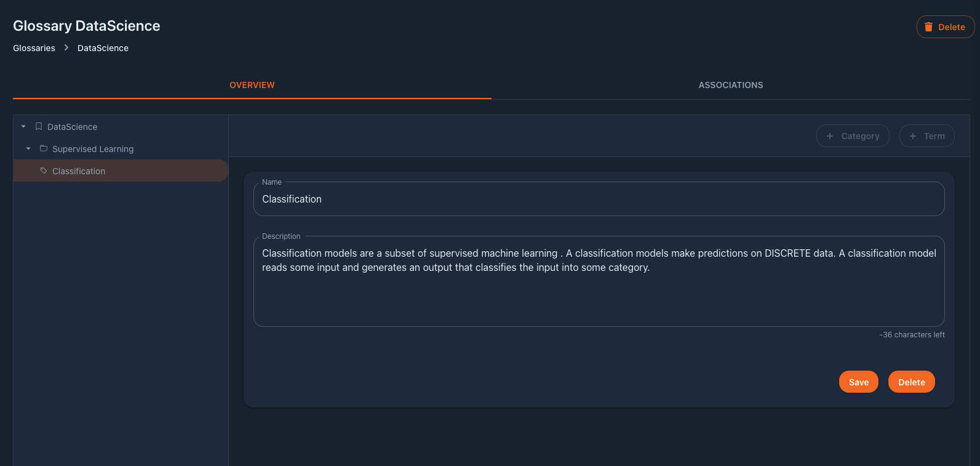Viewport: 980px width, 466px height.
Task: Click the bookmark icon beside DataScience
Action: [39, 126]
